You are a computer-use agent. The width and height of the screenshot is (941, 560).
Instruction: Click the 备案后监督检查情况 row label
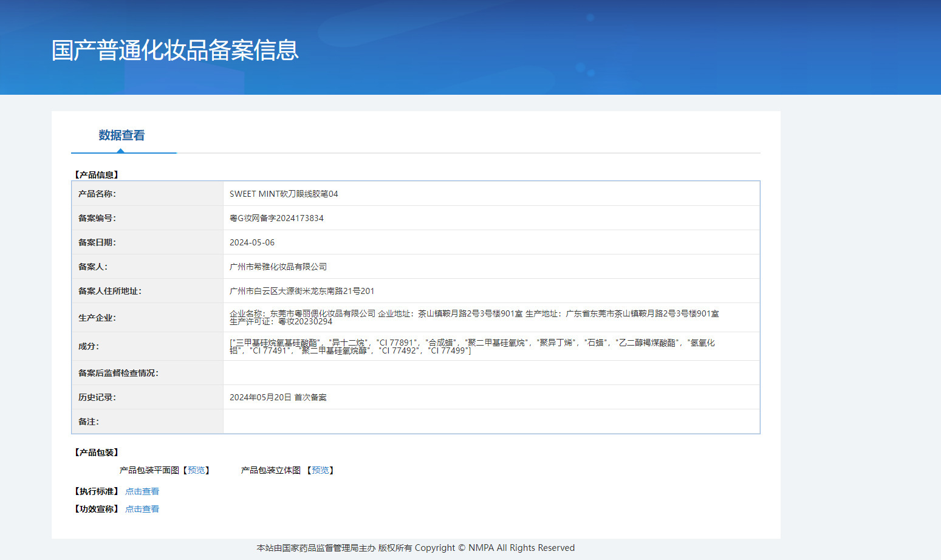[118, 373]
